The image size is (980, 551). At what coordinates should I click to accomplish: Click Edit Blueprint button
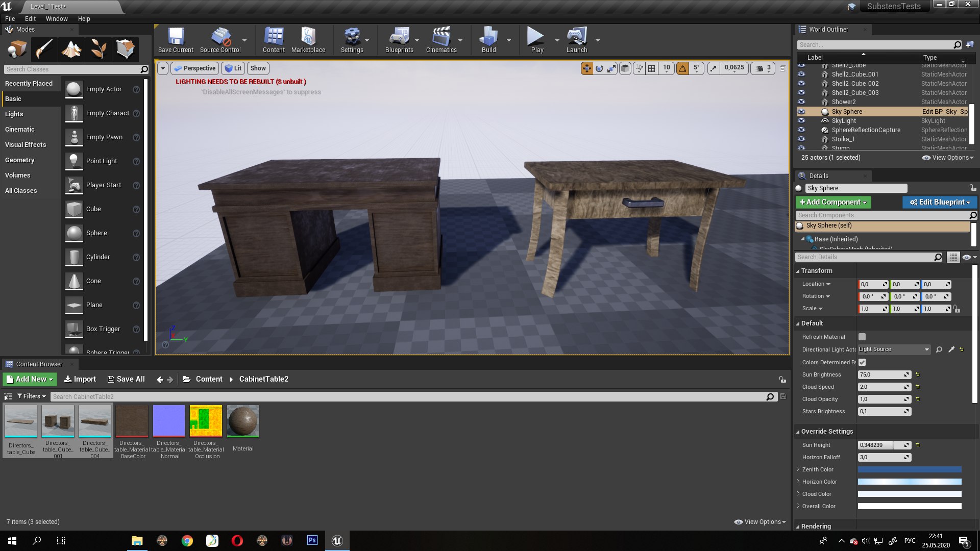click(940, 203)
